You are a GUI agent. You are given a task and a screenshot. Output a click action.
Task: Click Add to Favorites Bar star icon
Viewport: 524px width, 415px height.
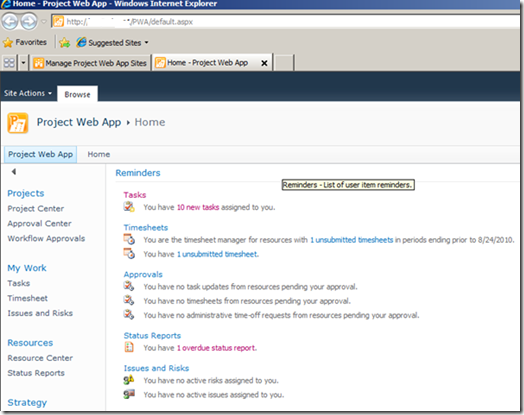(x=64, y=42)
